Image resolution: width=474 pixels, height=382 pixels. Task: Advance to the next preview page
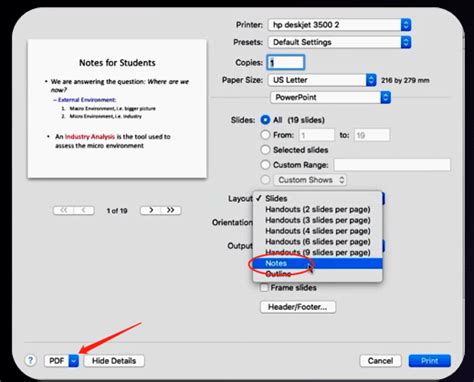151,210
